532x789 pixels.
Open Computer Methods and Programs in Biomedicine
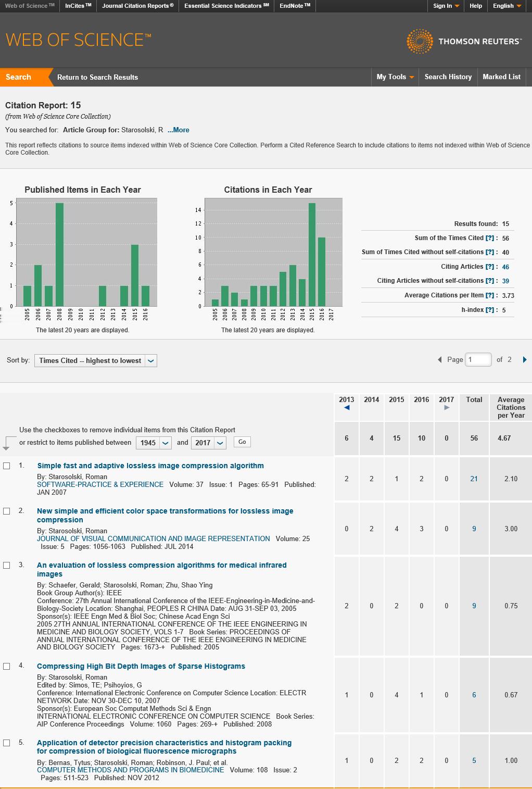tap(131, 770)
